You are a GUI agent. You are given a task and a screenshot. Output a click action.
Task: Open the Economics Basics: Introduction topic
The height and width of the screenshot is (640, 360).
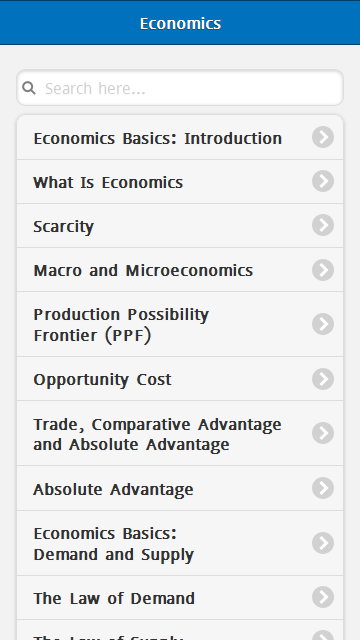click(180, 138)
